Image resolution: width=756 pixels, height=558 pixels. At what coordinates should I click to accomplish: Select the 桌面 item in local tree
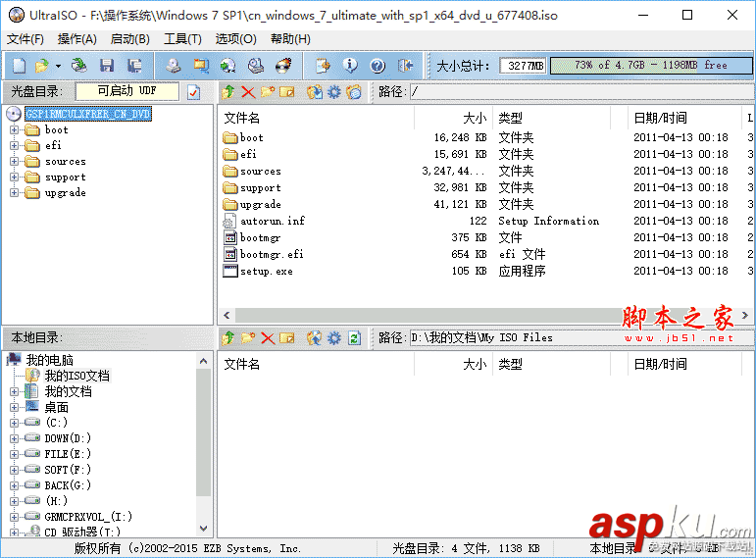click(x=57, y=408)
